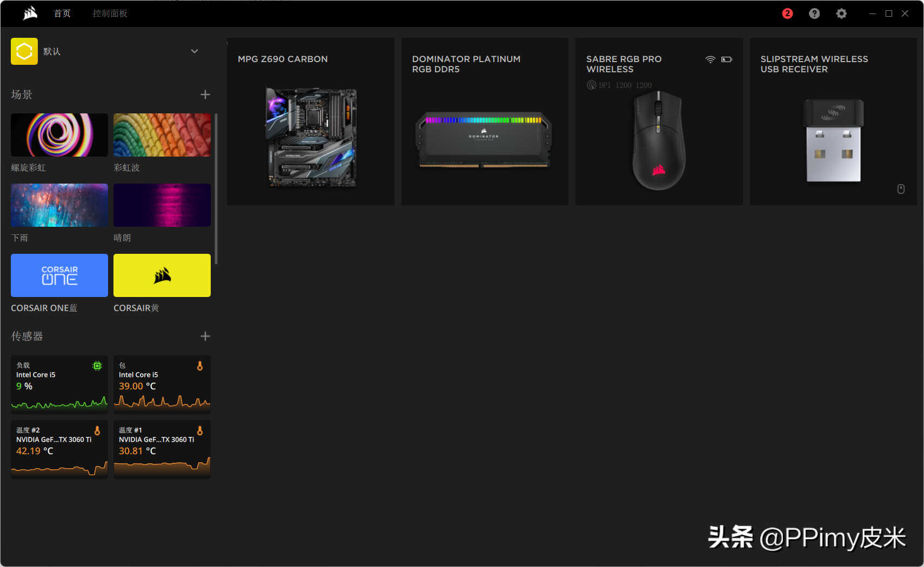924x567 pixels.
Task: Open DOMINATOR PLATINUM RGB DDR5 device card
Action: click(485, 122)
